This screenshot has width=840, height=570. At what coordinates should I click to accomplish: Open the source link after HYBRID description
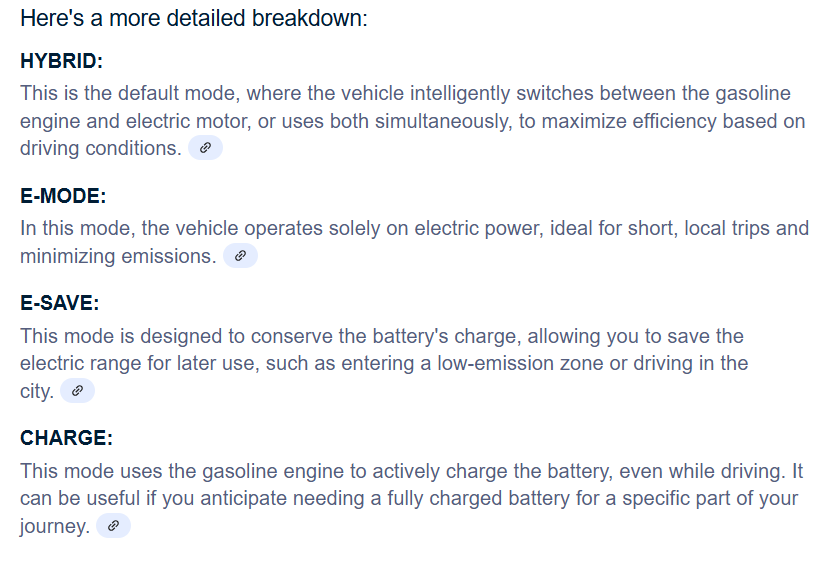click(x=205, y=148)
